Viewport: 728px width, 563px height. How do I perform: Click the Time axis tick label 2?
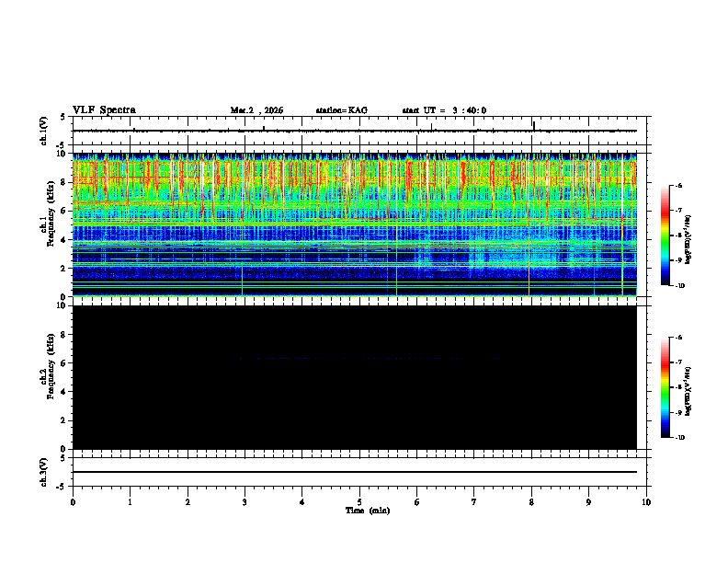coord(188,502)
